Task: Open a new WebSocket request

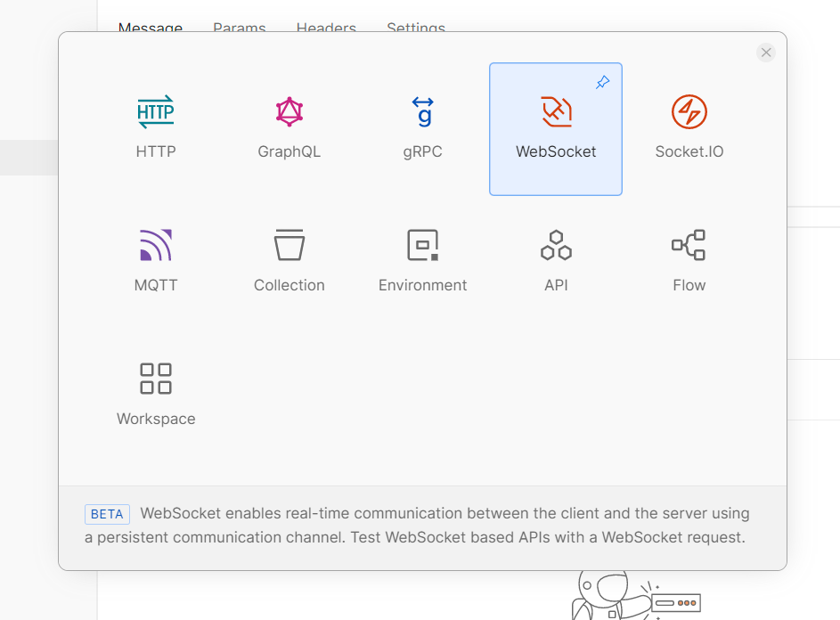Action: [x=556, y=129]
